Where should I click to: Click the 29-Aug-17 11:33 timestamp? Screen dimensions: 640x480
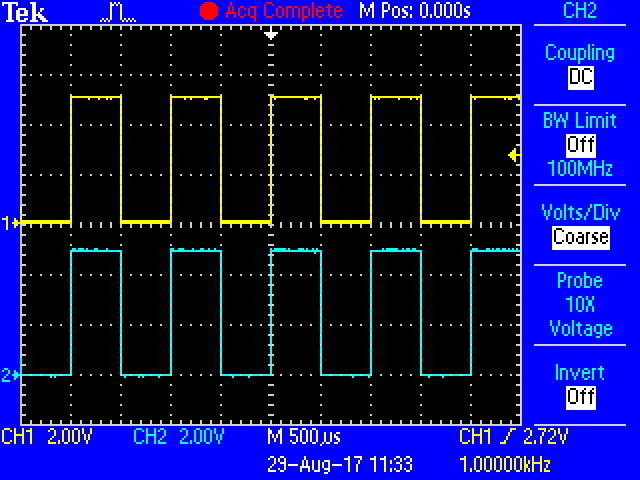coord(340,464)
